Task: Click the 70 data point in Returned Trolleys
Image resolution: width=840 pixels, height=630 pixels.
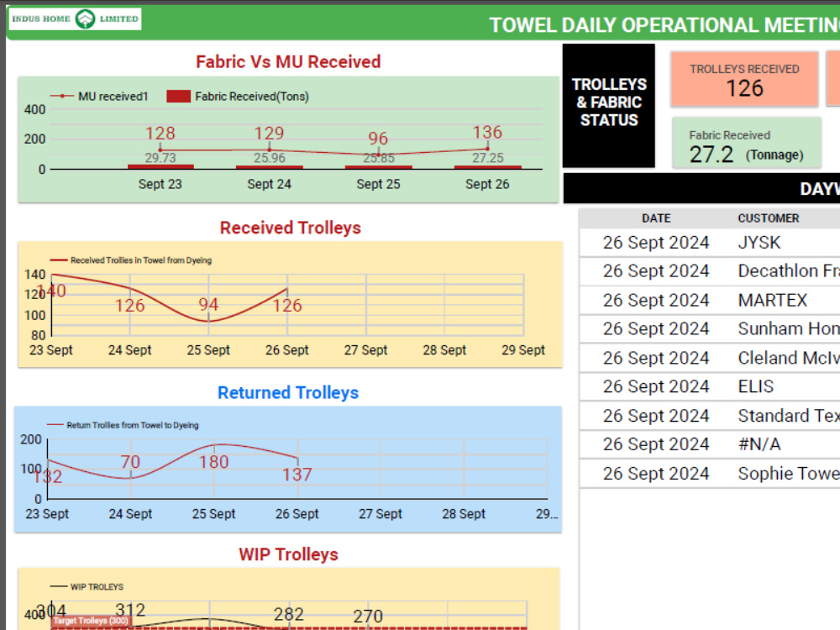Action: (x=130, y=462)
